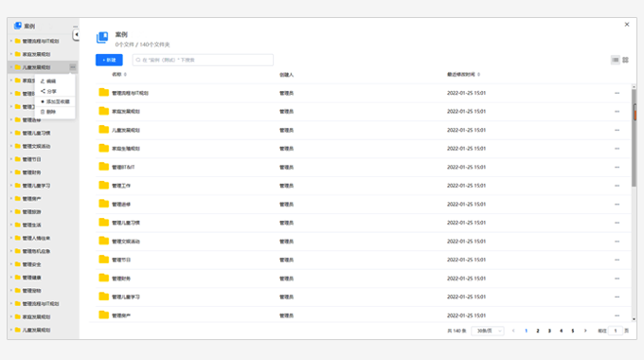Open more options for the first folder row
The height and width of the screenshot is (360, 644).
tap(617, 93)
